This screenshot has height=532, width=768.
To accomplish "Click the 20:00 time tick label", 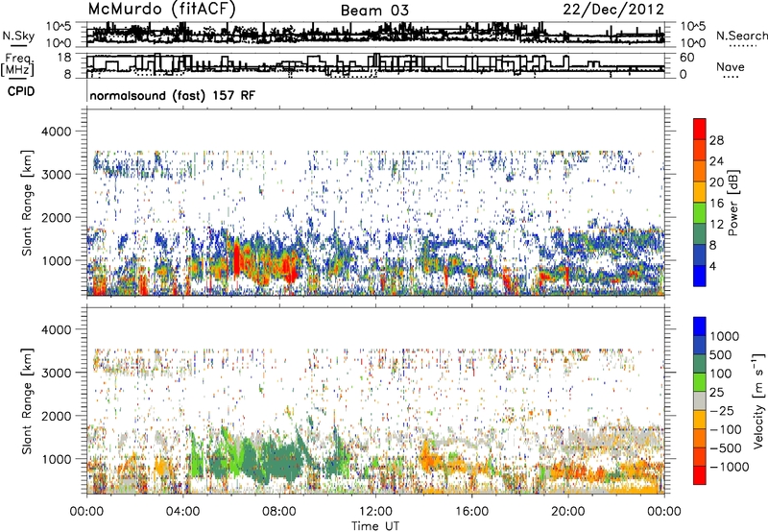I will (567, 512).
